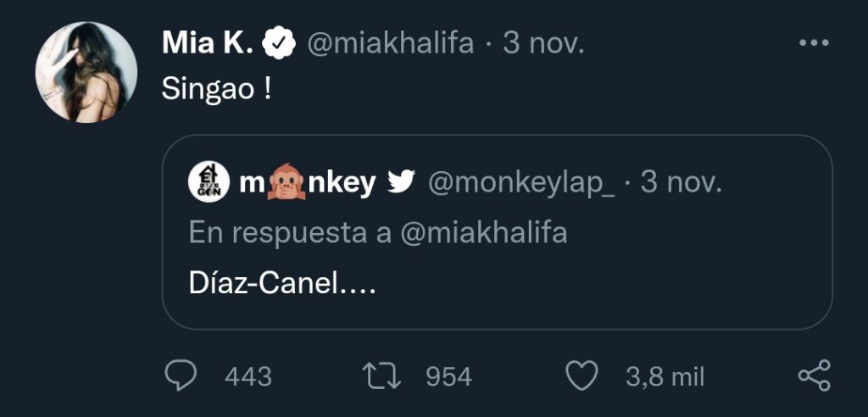Open the share icon options
Viewport: 868px width, 417px height.
[x=815, y=375]
